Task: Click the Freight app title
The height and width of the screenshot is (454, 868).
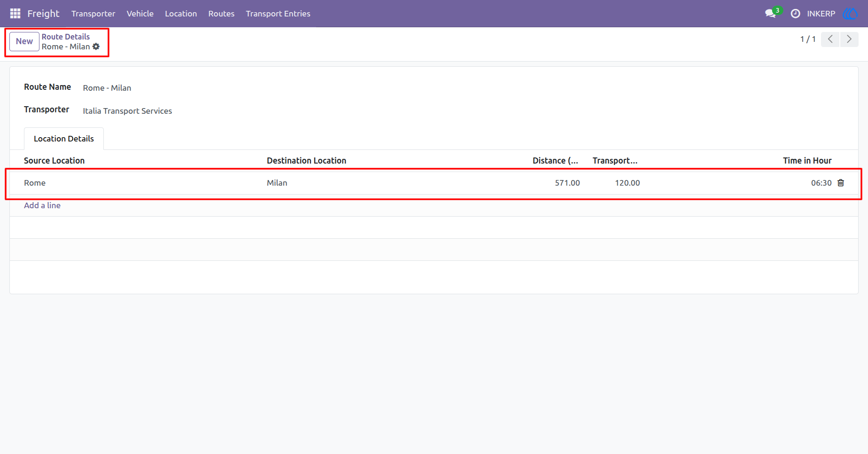Action: [43, 14]
